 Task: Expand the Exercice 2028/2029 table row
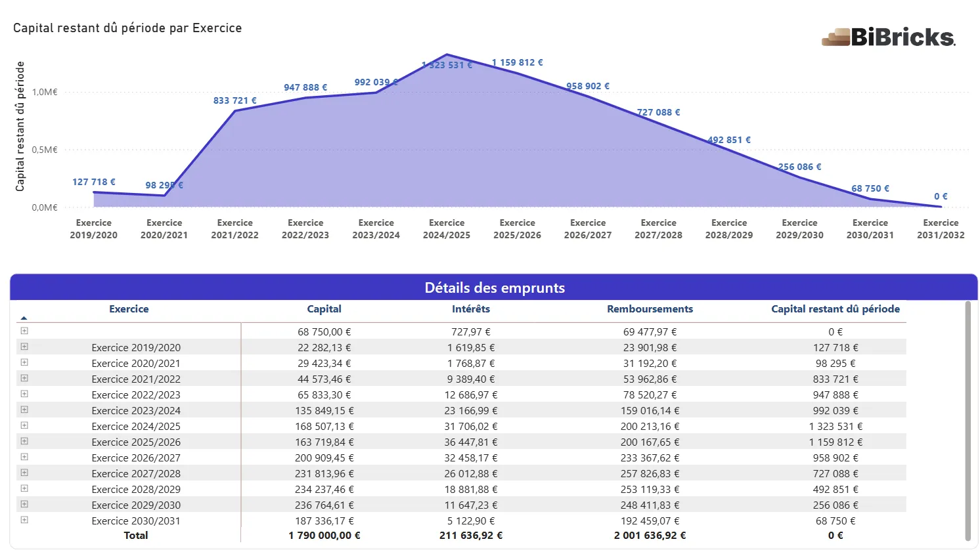(24, 488)
